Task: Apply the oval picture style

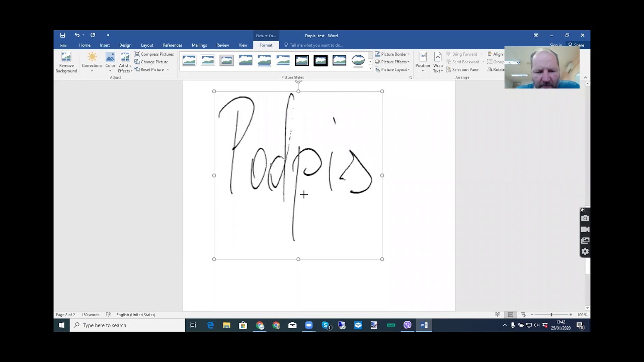Action: [x=358, y=61]
